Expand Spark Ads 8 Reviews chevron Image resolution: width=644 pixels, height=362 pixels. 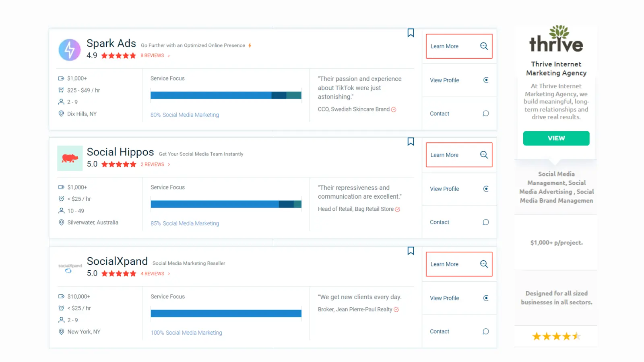tap(169, 56)
